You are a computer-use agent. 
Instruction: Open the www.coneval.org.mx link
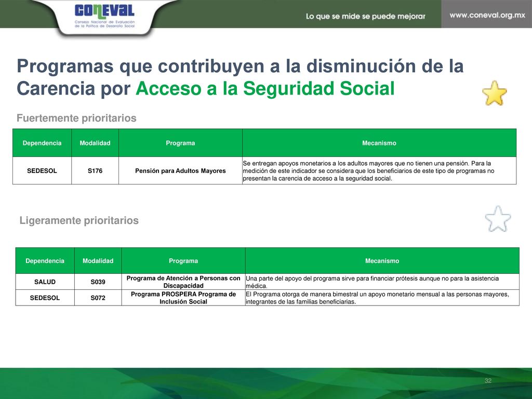click(x=487, y=15)
